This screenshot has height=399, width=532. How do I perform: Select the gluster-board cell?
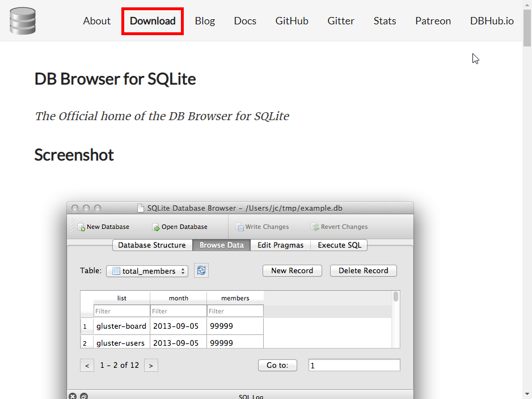[122, 326]
